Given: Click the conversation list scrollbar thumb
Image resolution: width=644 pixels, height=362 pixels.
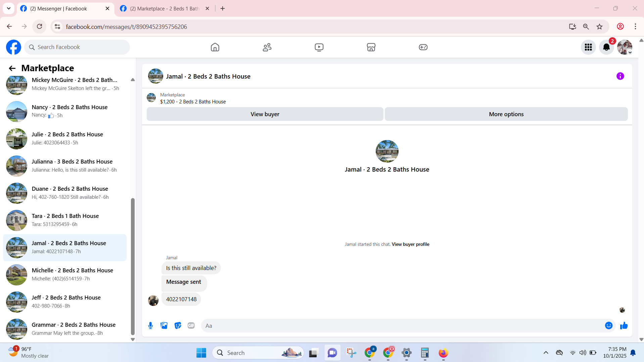Looking at the screenshot, I should [x=133, y=267].
